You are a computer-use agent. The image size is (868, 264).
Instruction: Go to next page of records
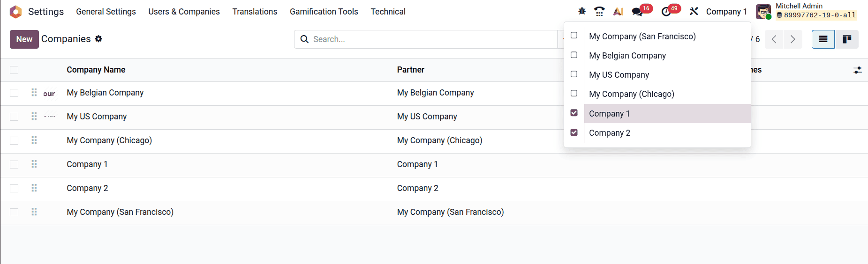coord(793,39)
